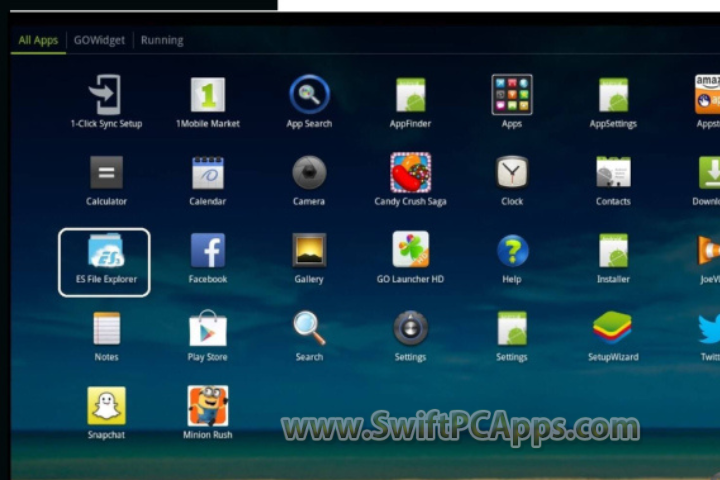Switch to the Running tab
The height and width of the screenshot is (480, 720).
click(x=162, y=40)
